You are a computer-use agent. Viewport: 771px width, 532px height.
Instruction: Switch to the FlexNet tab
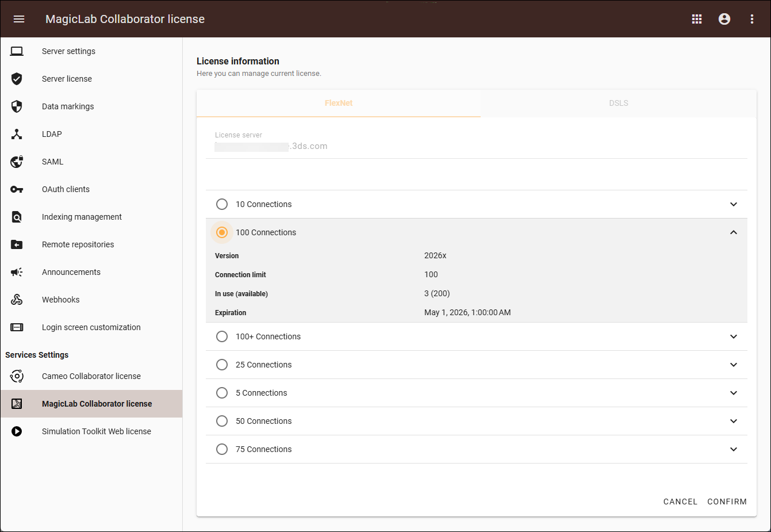(339, 104)
